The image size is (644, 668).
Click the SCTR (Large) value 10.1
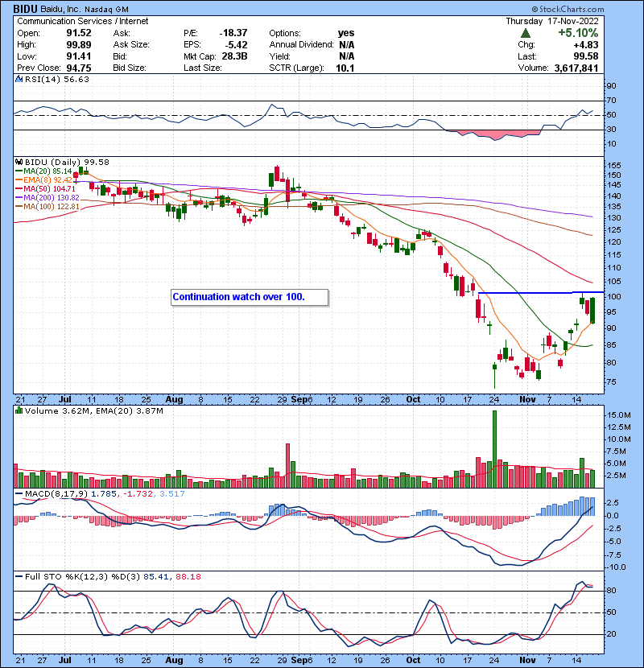coord(345,68)
